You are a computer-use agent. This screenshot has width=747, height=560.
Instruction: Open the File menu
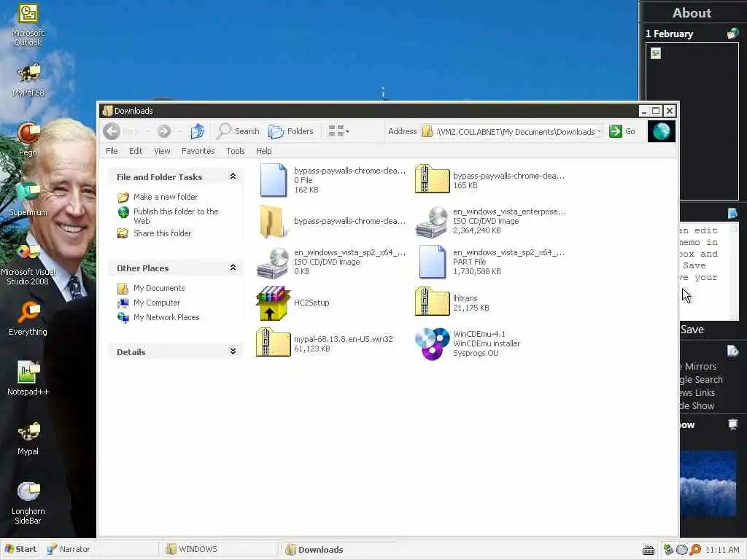point(112,151)
